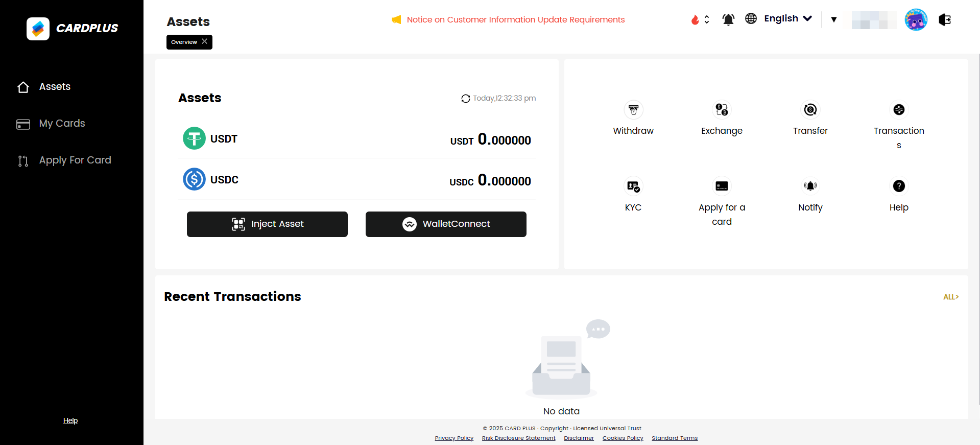
Task: Select the Transfer icon
Action: (810, 110)
